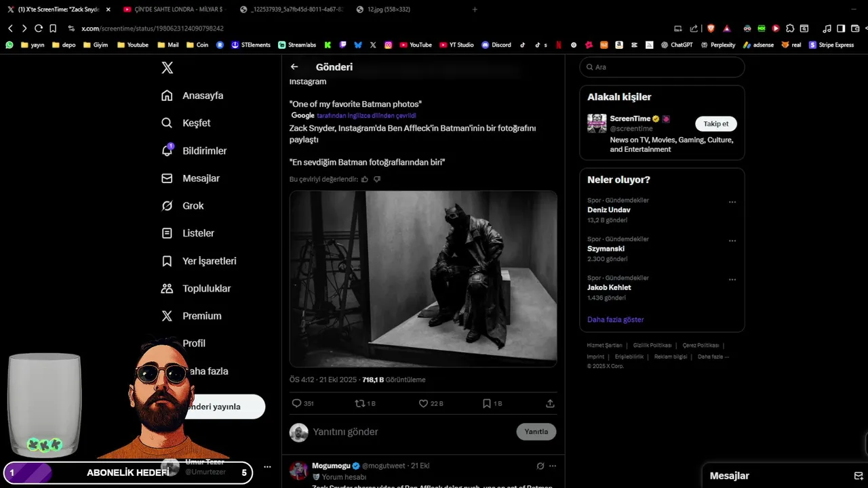
Task: Follow ScreenTime with Takip et button
Action: click(715, 124)
